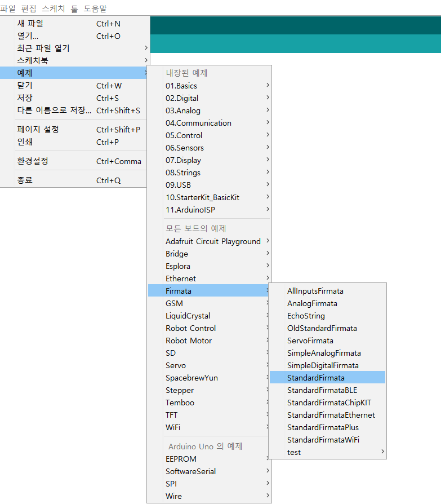This screenshot has width=441, height=504.
Task: Expand the 01.Basics examples submenu
Action: (209, 86)
